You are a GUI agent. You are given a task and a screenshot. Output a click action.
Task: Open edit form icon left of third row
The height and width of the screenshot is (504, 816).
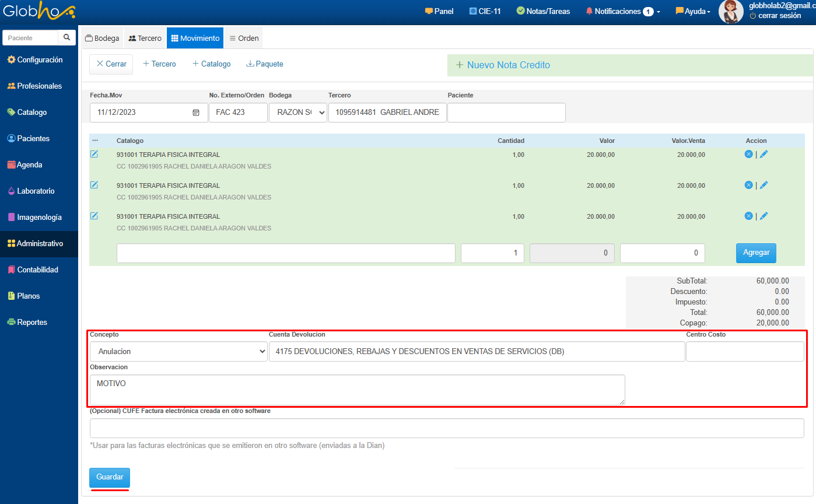(x=94, y=216)
